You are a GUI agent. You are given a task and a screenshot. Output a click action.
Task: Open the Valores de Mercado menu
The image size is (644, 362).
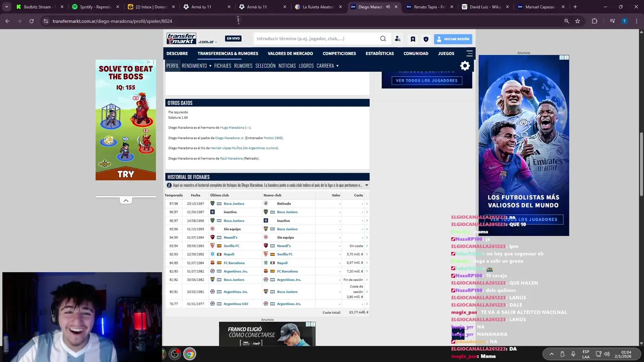click(x=290, y=53)
